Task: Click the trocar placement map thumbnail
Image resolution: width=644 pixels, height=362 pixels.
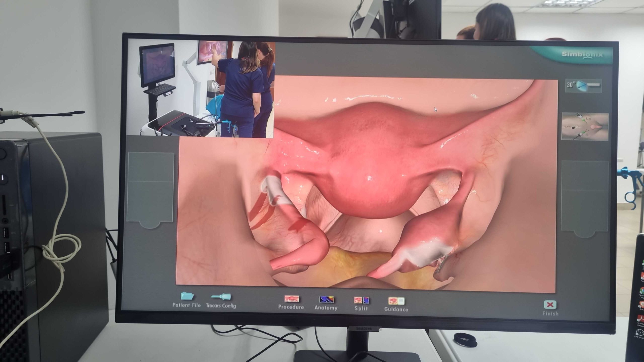Action: point(585,127)
